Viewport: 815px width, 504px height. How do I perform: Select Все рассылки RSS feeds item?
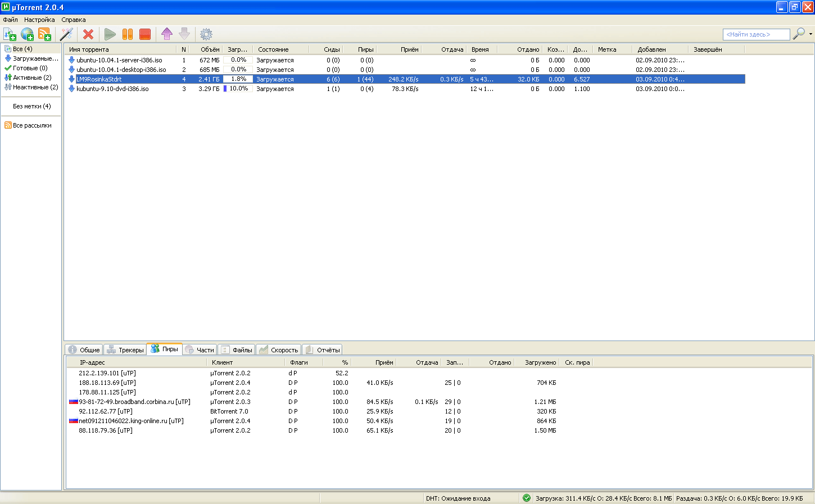(x=32, y=125)
